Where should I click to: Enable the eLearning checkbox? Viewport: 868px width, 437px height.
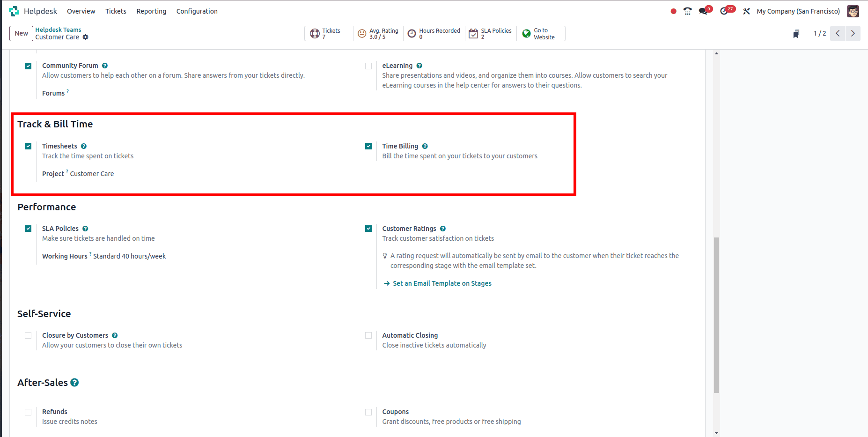pos(368,66)
